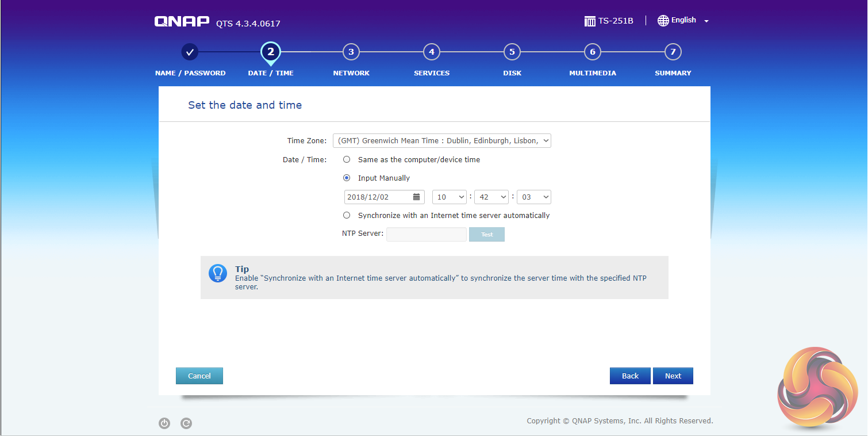
Task: Open the calendar date picker icon
Action: pyautogui.click(x=417, y=197)
